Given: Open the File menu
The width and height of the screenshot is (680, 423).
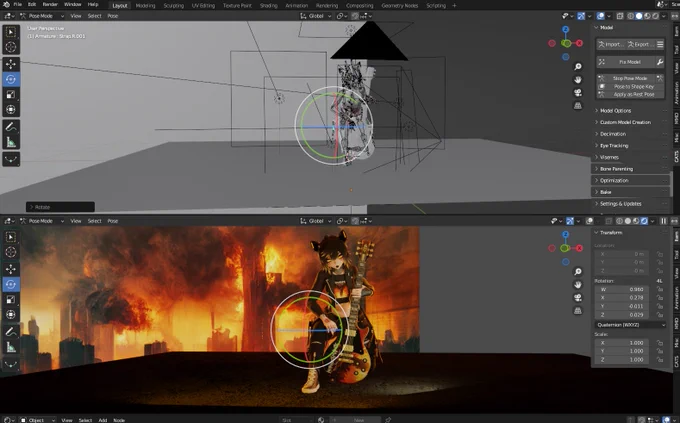Looking at the screenshot, I should tap(18, 4).
